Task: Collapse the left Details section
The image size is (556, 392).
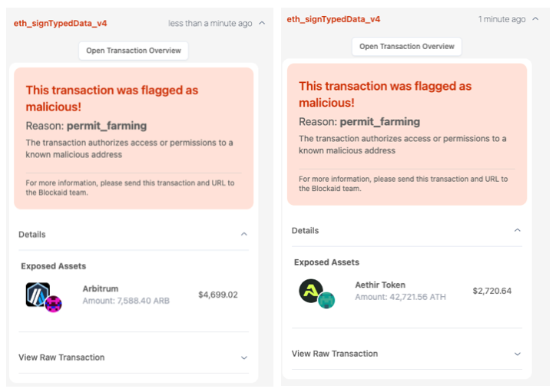Action: 244,235
